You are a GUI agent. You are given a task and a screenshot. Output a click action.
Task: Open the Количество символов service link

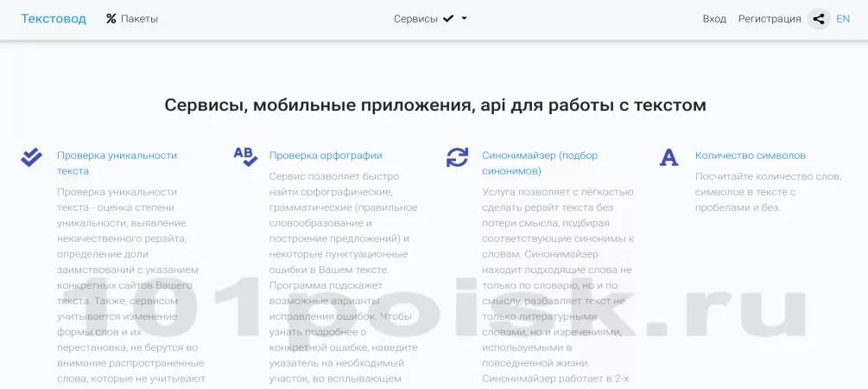click(750, 156)
